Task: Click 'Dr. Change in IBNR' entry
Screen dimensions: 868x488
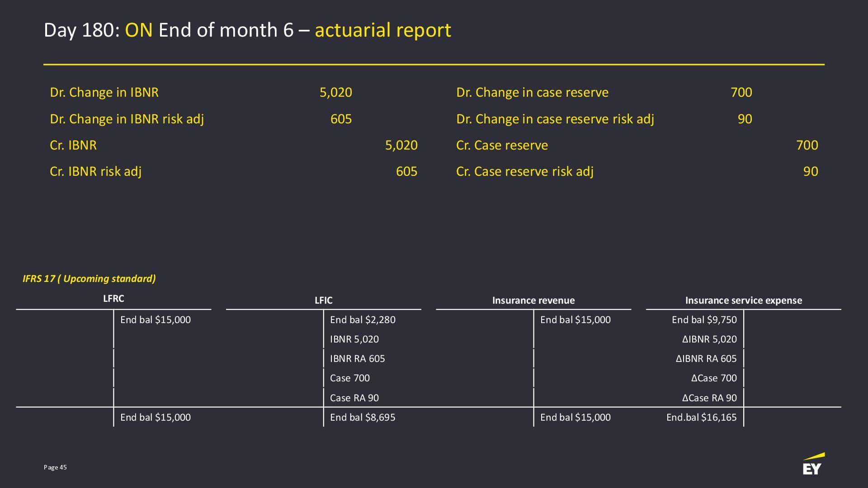Action: coord(104,92)
